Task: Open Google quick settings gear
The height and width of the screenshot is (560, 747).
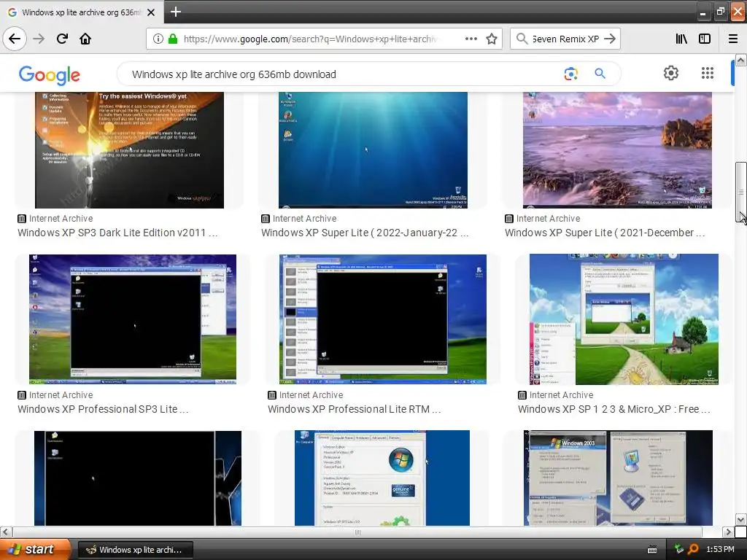Action: (x=671, y=73)
